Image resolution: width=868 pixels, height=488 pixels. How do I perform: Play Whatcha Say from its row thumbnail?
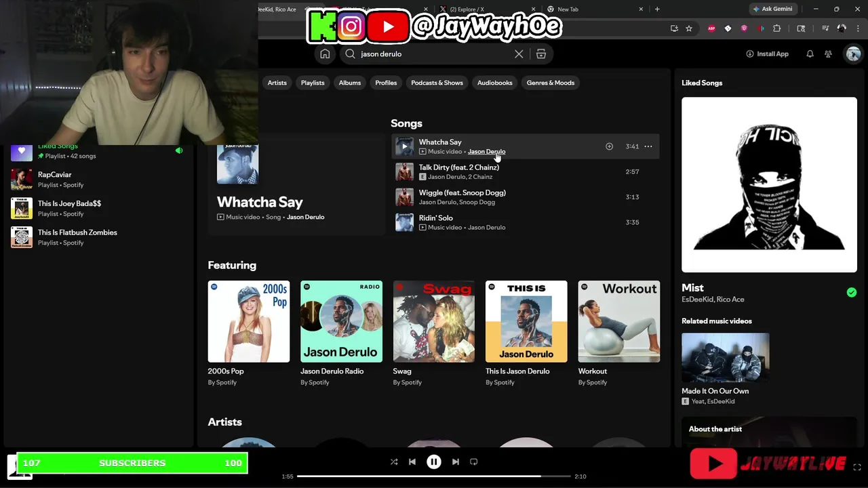404,146
